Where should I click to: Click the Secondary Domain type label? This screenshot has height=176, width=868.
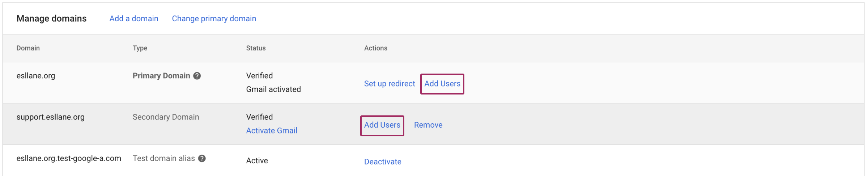click(166, 117)
